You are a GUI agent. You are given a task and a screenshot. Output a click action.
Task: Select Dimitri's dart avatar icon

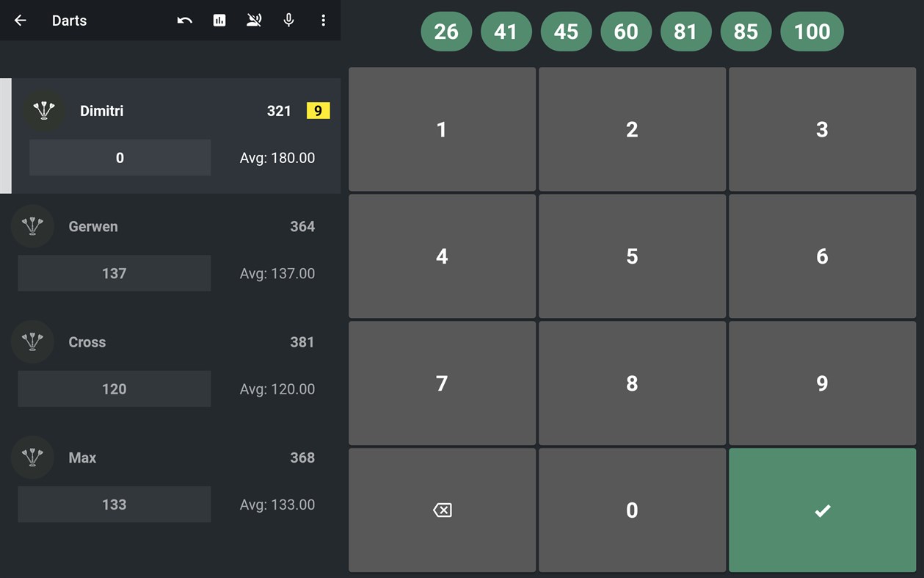point(44,110)
